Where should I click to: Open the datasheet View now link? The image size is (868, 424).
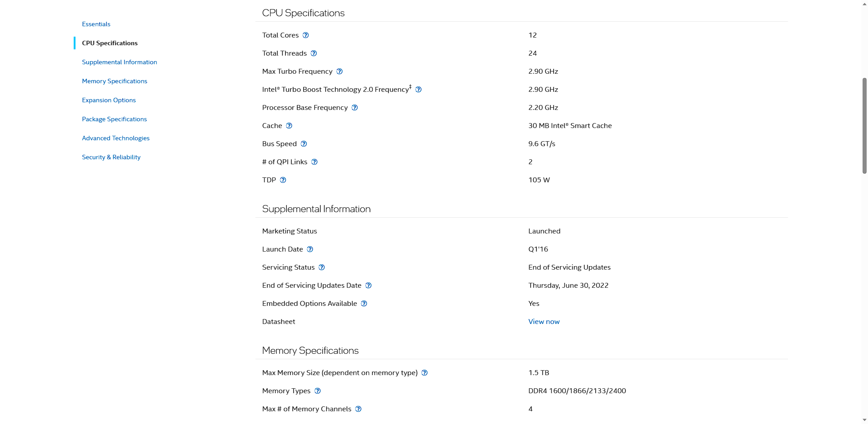pos(544,322)
